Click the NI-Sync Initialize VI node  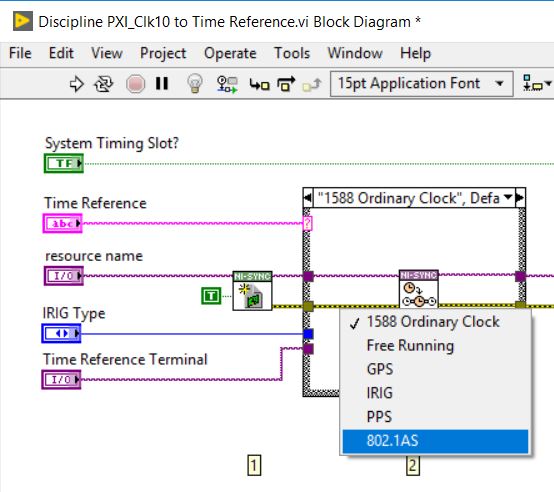coord(252,291)
